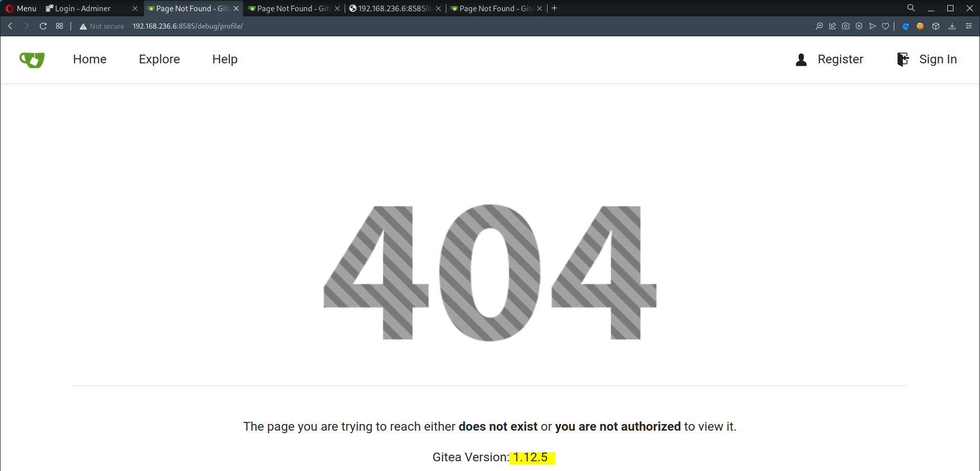Open the cookie extension icon
Viewport: 980px width, 471px height.
tap(920, 26)
